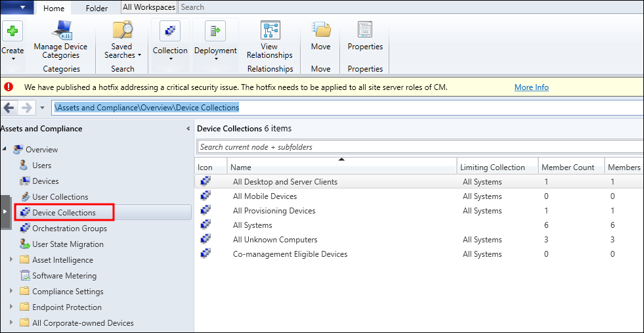Click the Search current node field
The height and width of the screenshot is (333, 644).
coord(420,147)
